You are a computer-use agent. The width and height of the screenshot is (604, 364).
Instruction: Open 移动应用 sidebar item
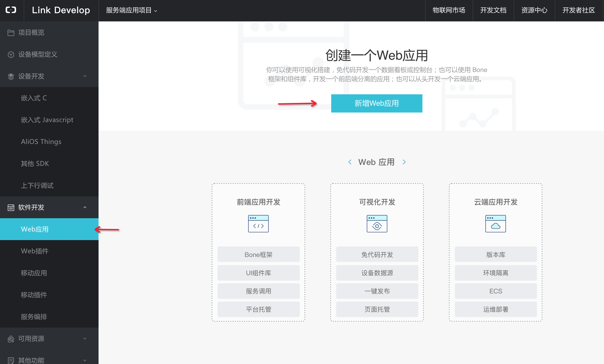49,273
